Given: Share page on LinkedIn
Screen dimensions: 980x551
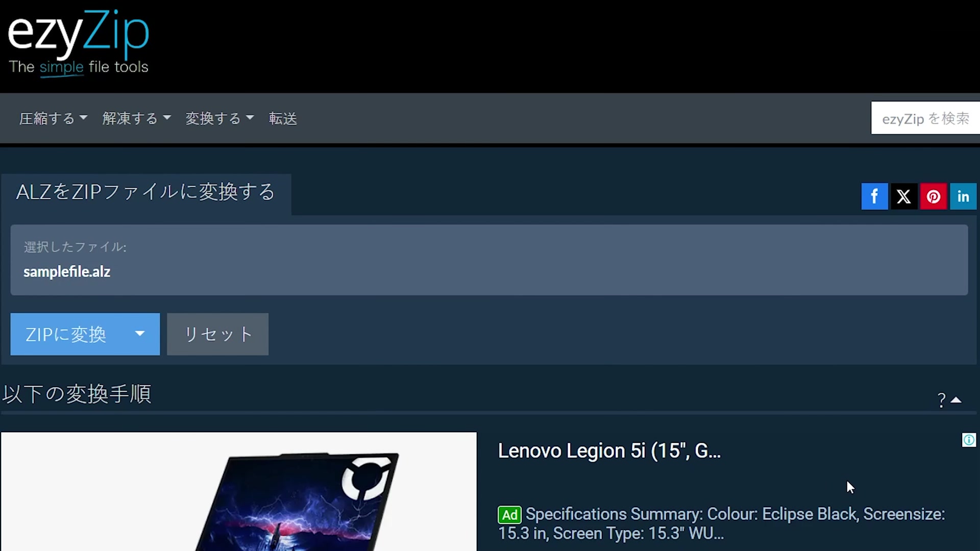Looking at the screenshot, I should click(963, 196).
